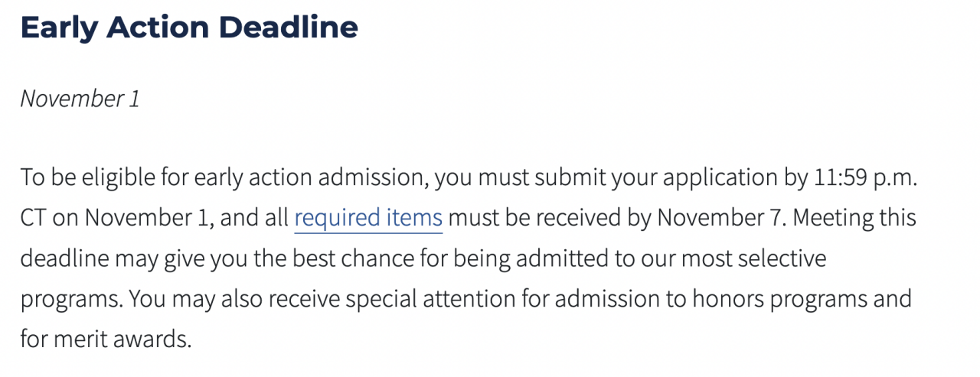The image size is (980, 377).
Task: Click the italic November 1 date
Action: click(x=80, y=99)
